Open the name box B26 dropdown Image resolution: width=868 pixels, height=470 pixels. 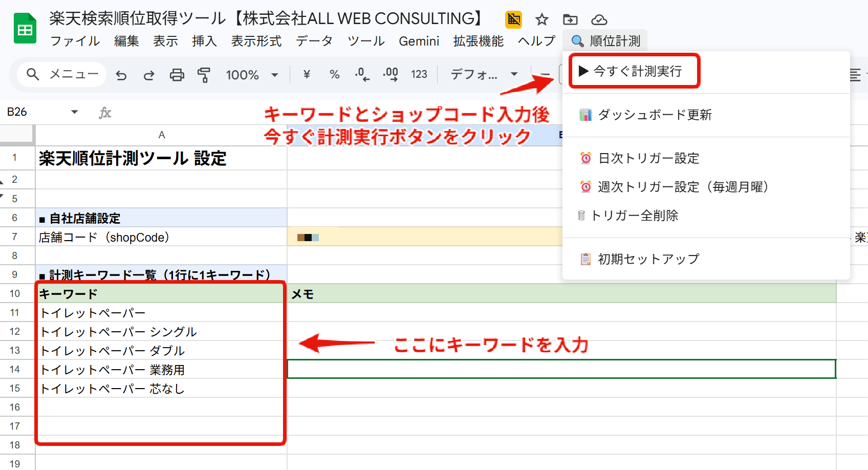point(75,112)
